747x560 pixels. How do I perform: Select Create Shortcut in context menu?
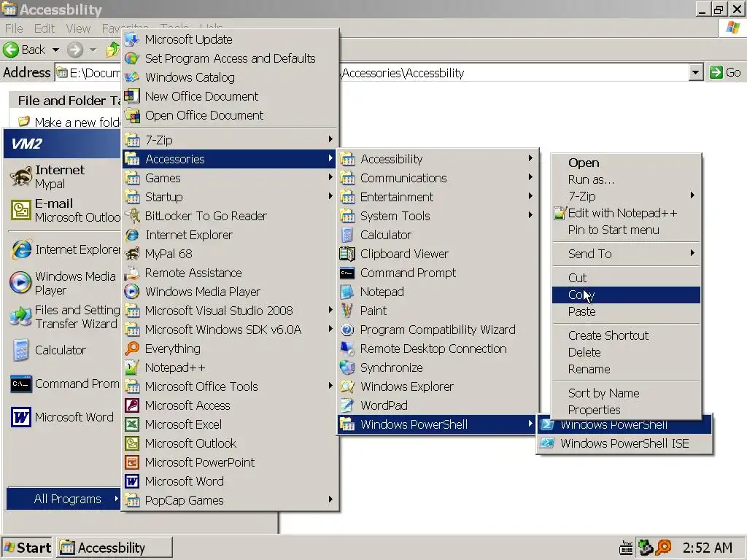[626, 335]
